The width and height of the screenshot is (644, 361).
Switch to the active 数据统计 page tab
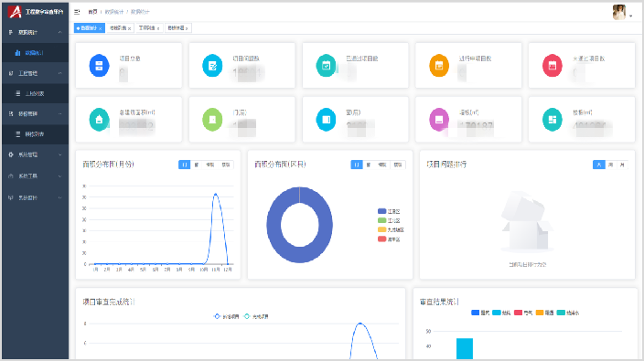click(x=89, y=28)
